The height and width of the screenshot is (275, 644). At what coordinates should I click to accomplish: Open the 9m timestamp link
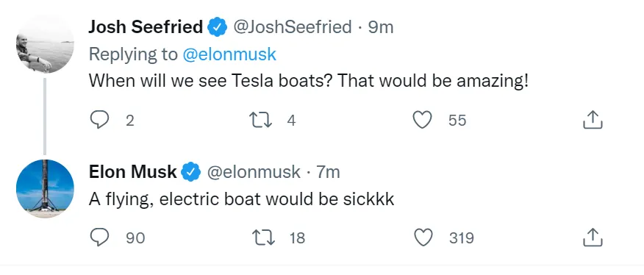(x=380, y=27)
